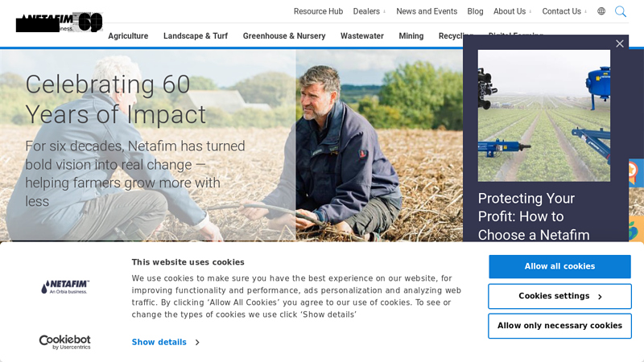Allow all cookies
The image size is (644, 362).
pos(559,266)
